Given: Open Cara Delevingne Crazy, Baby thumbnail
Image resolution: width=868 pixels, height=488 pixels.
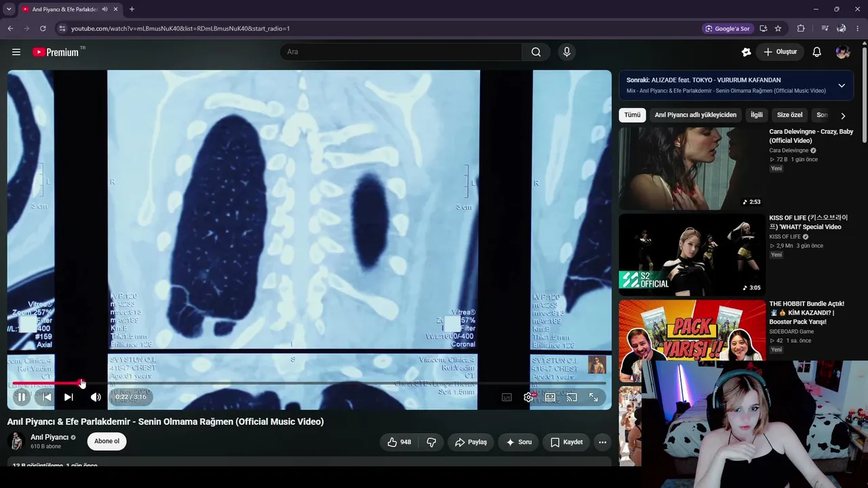Looking at the screenshot, I should coord(692,169).
